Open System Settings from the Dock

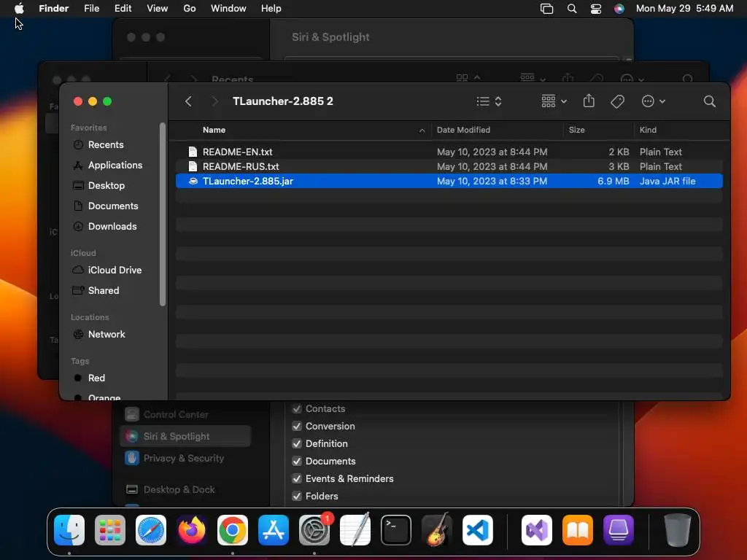pyautogui.click(x=314, y=530)
